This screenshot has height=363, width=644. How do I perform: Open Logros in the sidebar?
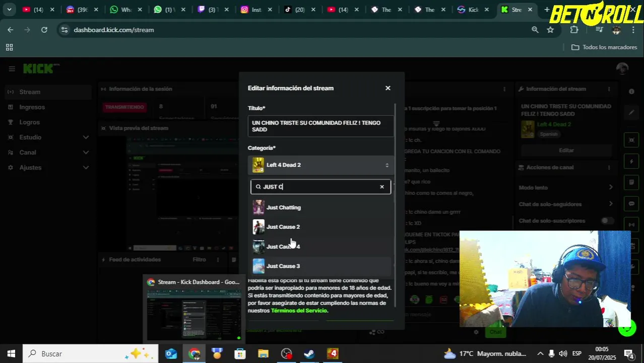[x=29, y=122]
